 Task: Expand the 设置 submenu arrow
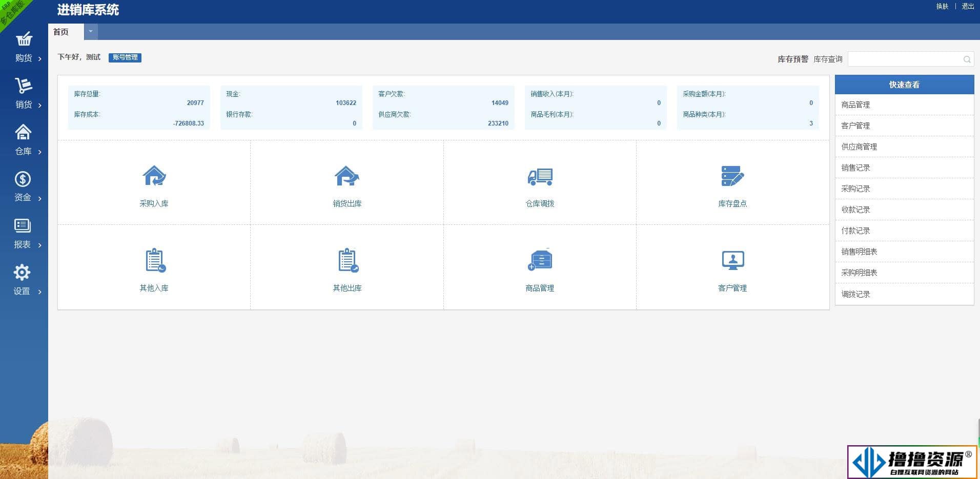click(40, 292)
